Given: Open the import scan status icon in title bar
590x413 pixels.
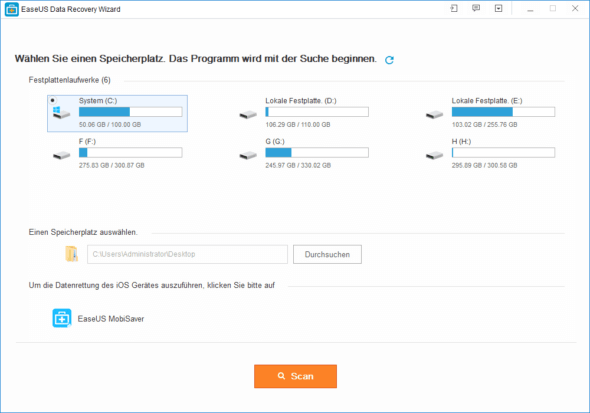Looking at the screenshot, I should (454, 8).
